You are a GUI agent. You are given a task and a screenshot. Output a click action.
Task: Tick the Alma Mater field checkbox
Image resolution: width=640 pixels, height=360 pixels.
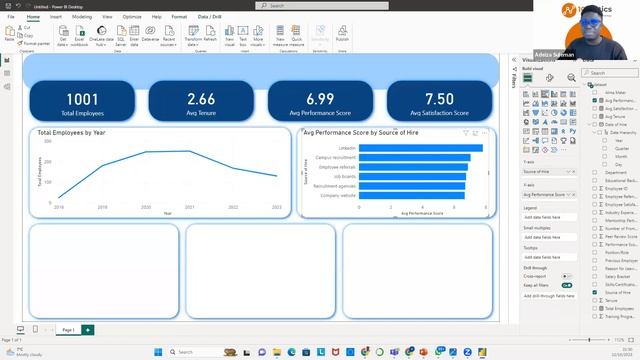[595, 93]
